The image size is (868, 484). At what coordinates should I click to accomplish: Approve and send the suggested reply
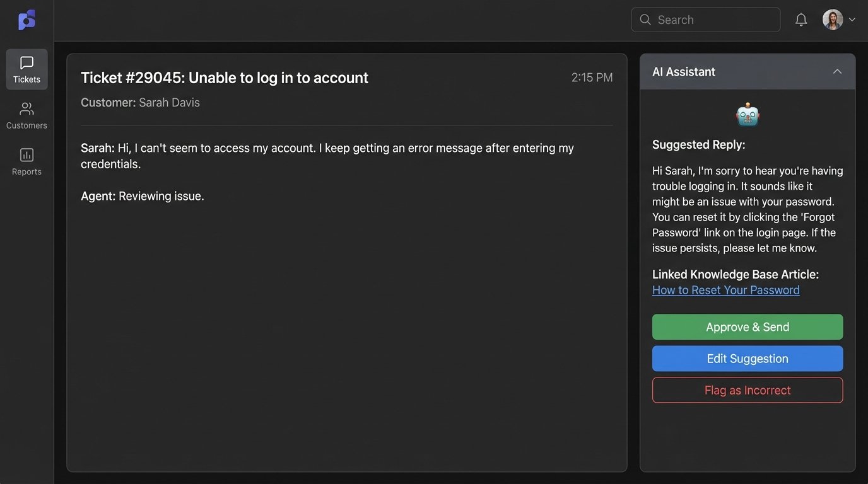(x=748, y=327)
